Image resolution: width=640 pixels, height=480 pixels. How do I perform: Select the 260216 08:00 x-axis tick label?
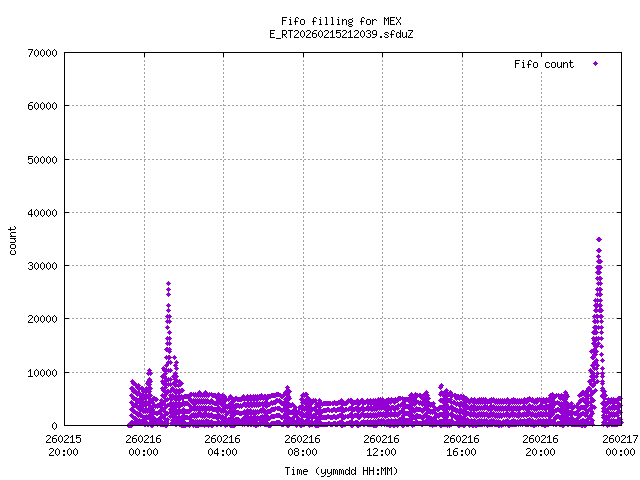point(302,444)
